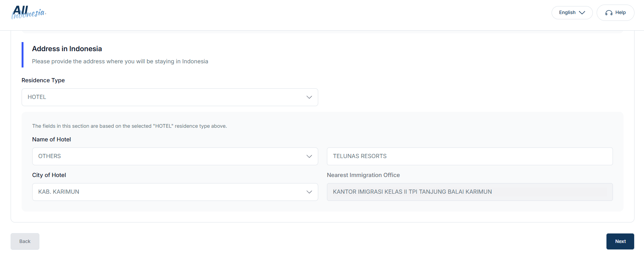Expand the City of Hotel KAB. KARIMUN dropdown

click(175, 192)
